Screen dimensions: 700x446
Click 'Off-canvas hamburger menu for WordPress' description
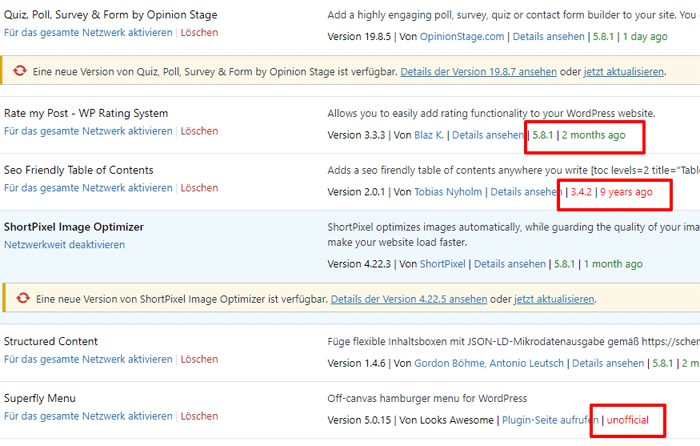click(427, 398)
